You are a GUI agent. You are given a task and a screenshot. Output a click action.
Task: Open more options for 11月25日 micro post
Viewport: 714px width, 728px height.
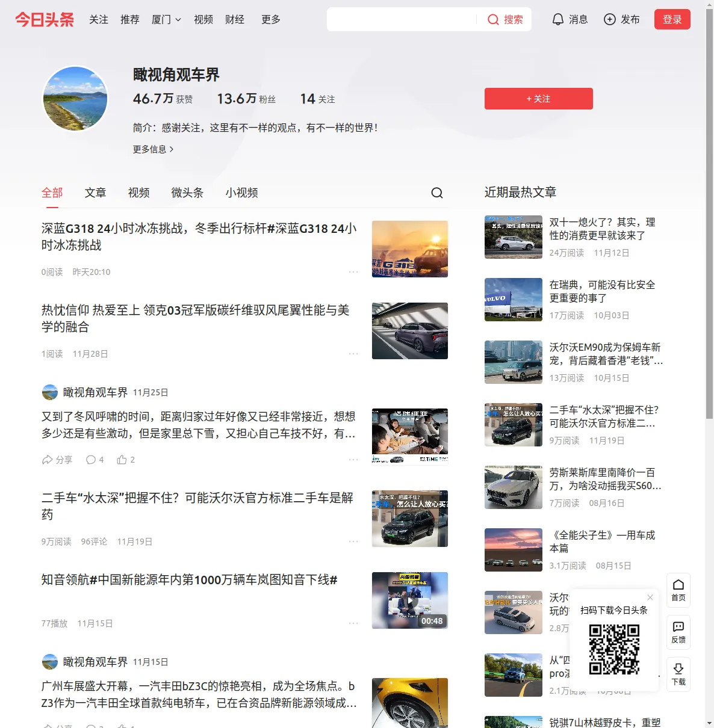point(353,460)
